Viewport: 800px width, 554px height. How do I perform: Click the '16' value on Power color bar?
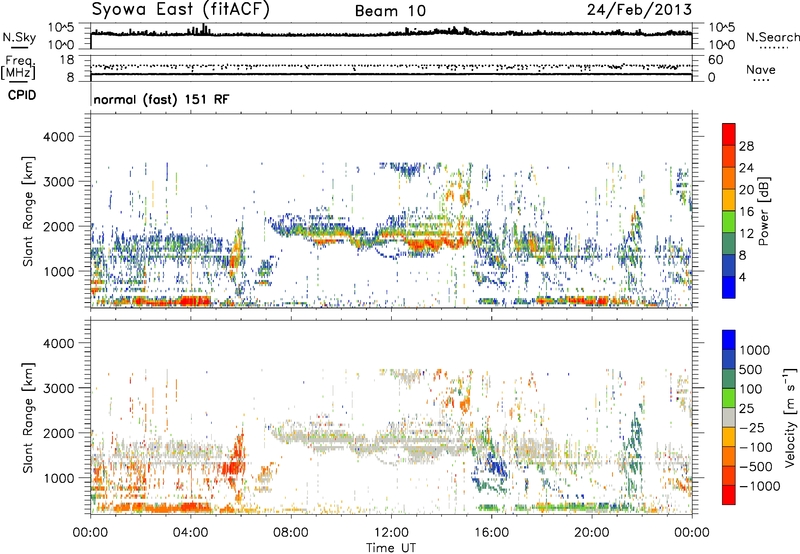click(x=746, y=212)
